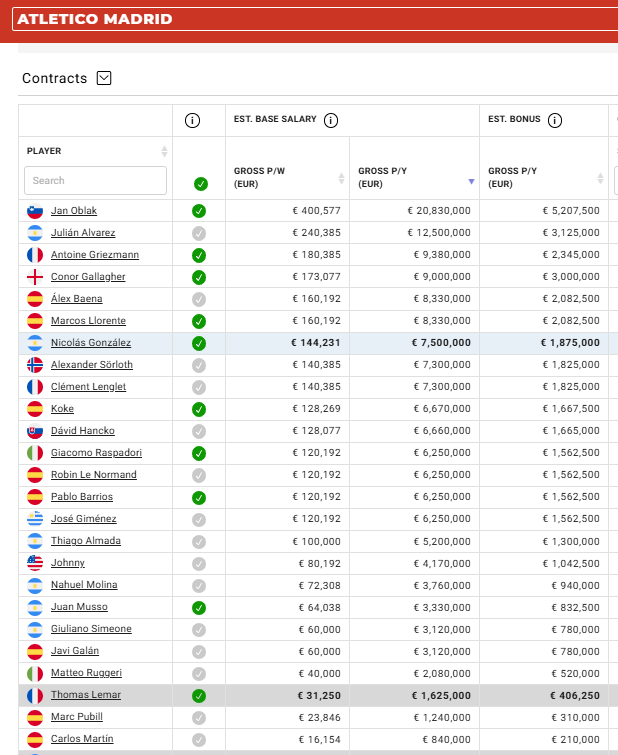Select Dávid Hancko's € 1,665,000 bonus
This screenshot has height=755, width=618.
(571, 430)
